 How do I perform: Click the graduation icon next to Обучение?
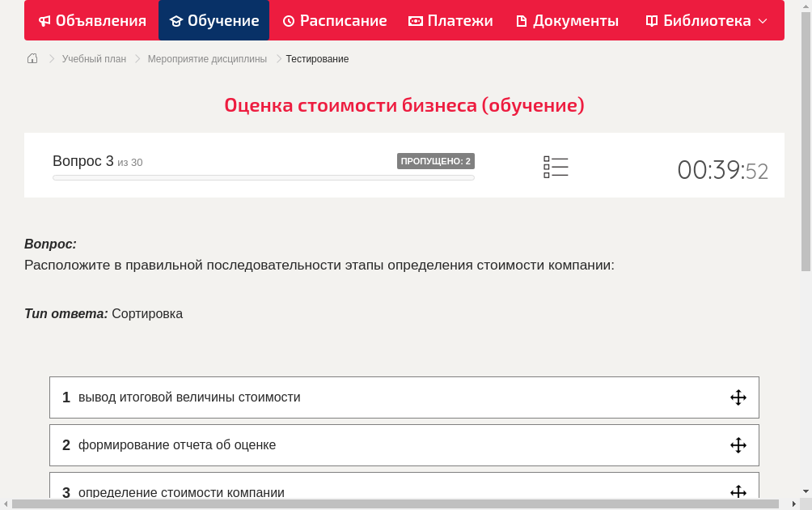pyautogui.click(x=175, y=20)
